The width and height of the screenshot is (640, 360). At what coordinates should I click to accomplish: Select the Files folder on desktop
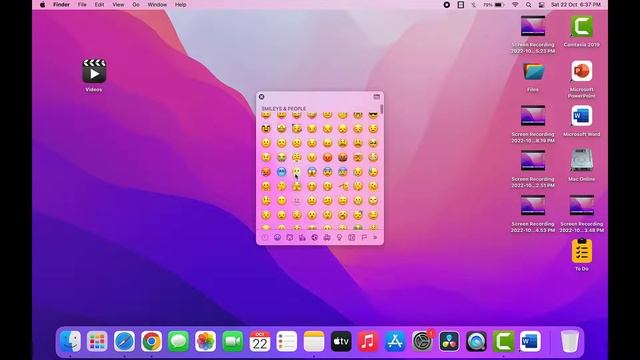tap(533, 72)
